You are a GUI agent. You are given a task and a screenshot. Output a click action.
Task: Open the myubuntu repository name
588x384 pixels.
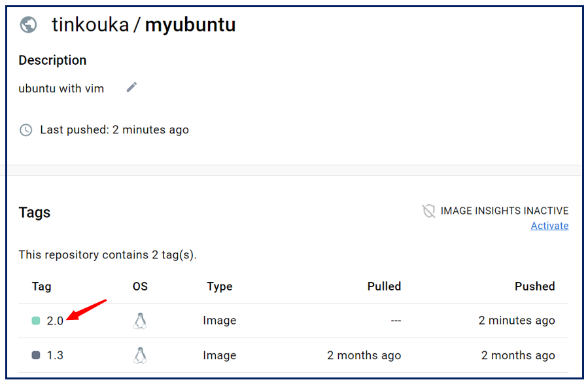190,25
